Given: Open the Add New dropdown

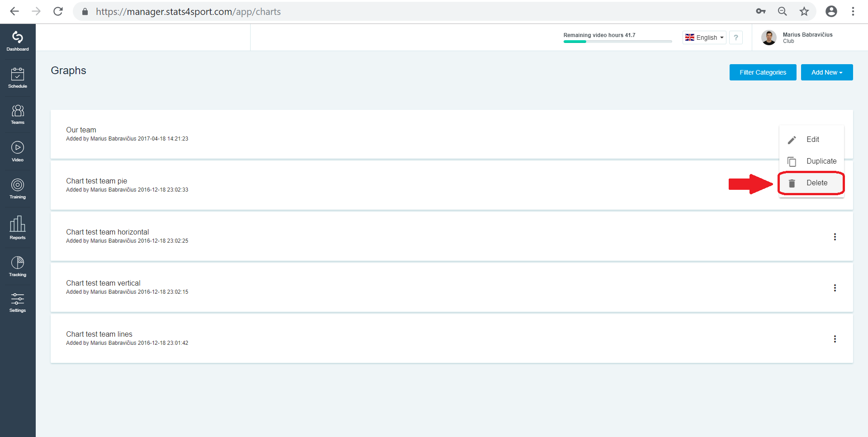Looking at the screenshot, I should 827,72.
